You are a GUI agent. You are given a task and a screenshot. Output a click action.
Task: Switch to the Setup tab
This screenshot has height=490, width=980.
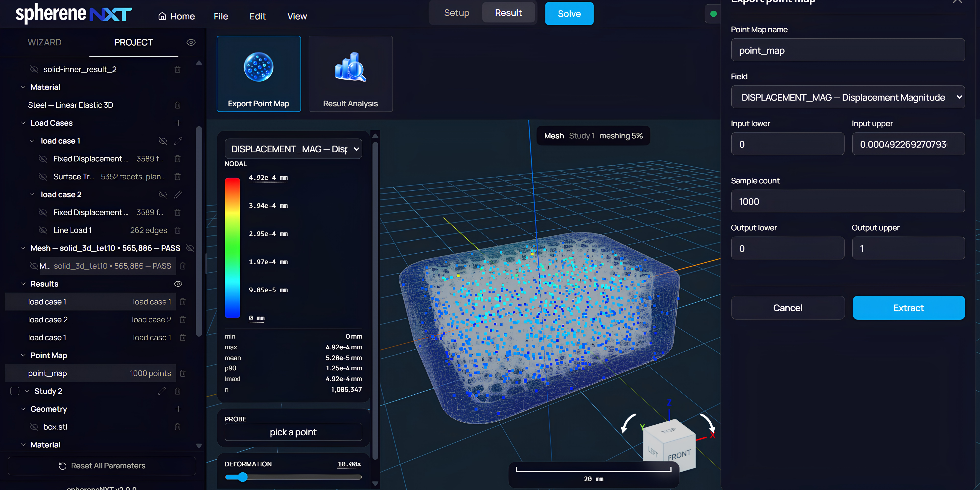456,12
